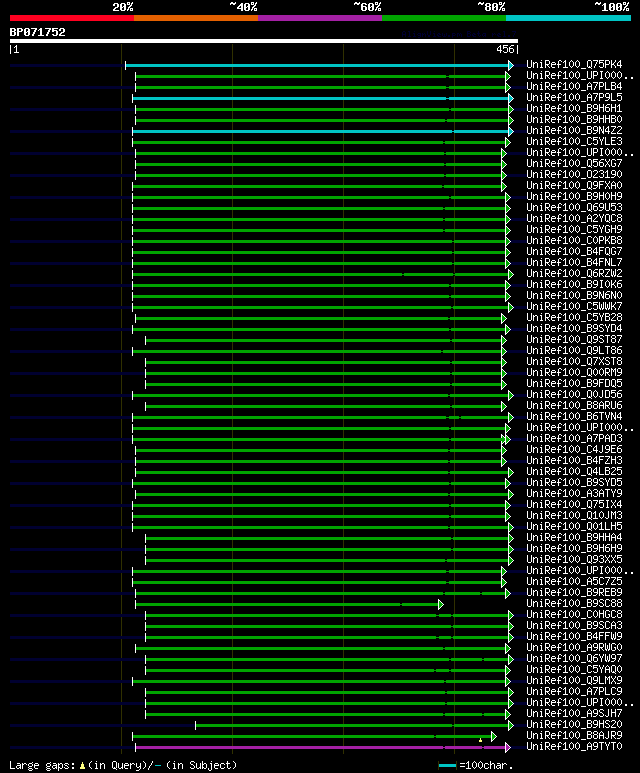The height and width of the screenshot is (773, 640).
Task: Select the UniRef100_B9I0K6 entry
Action: pos(574,284)
